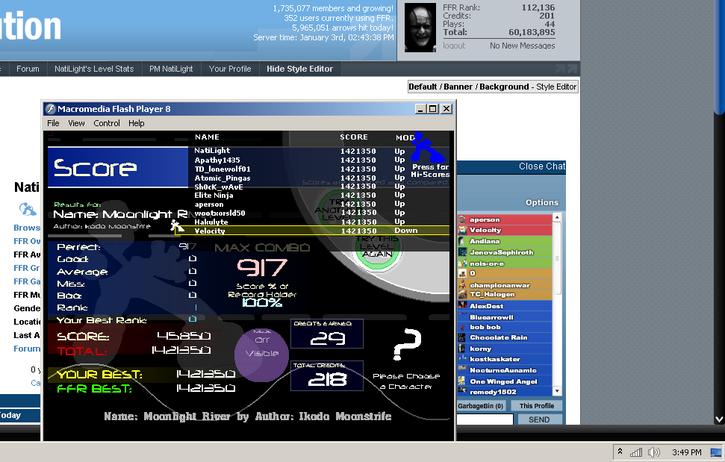Screen dimensions: 725x462
Task: Click chat user list scroll-down arrow
Action: 557,391
